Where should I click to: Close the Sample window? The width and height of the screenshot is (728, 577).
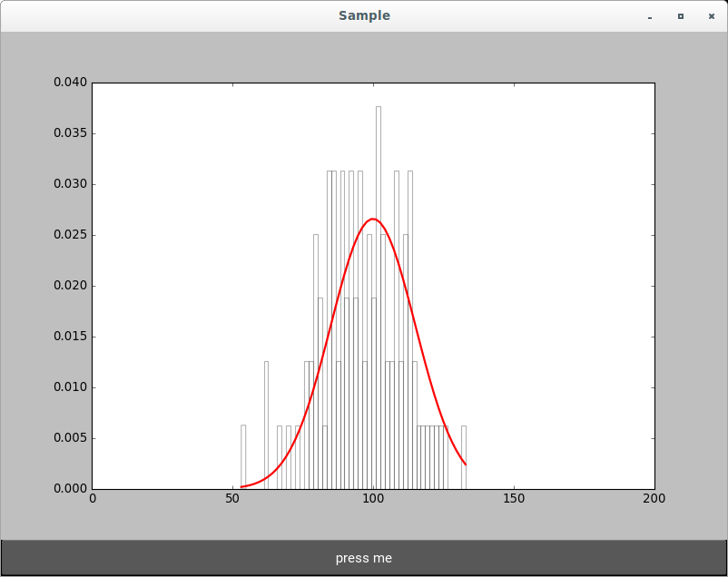pos(712,16)
